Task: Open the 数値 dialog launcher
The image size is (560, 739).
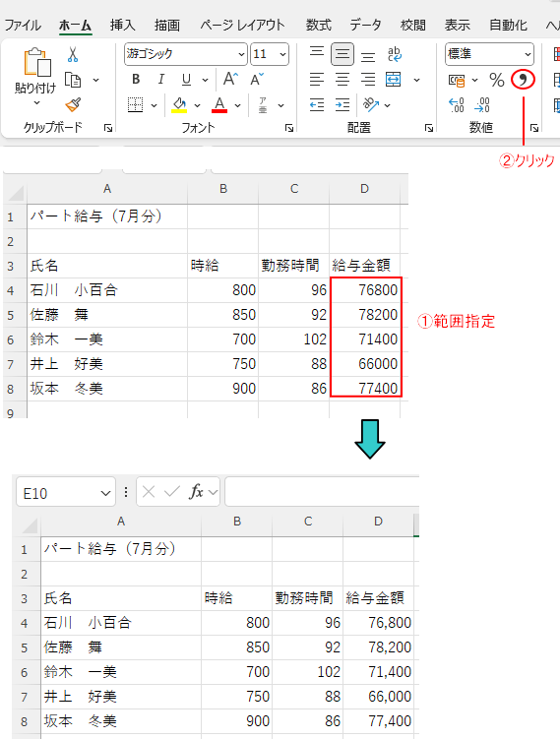Action: 534,128
